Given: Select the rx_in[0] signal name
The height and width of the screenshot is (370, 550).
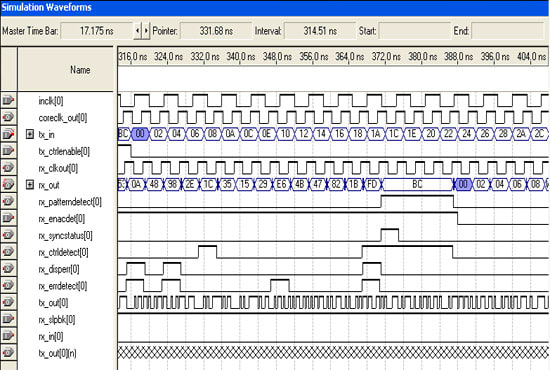Looking at the screenshot, I should [51, 337].
